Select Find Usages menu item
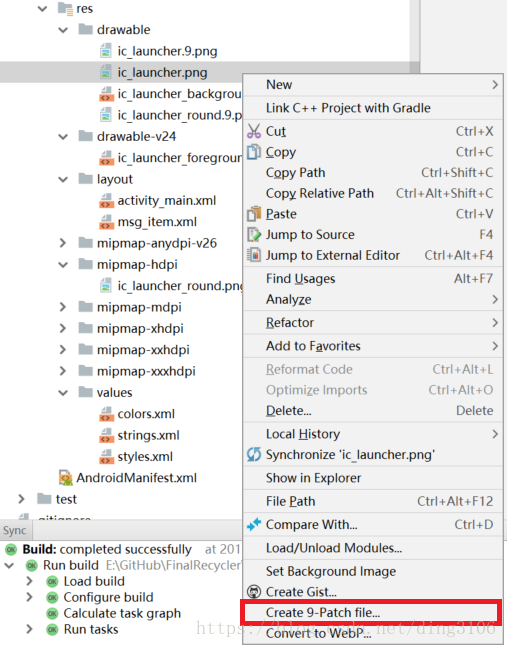Screen dimensions: 507x648 pos(373,279)
